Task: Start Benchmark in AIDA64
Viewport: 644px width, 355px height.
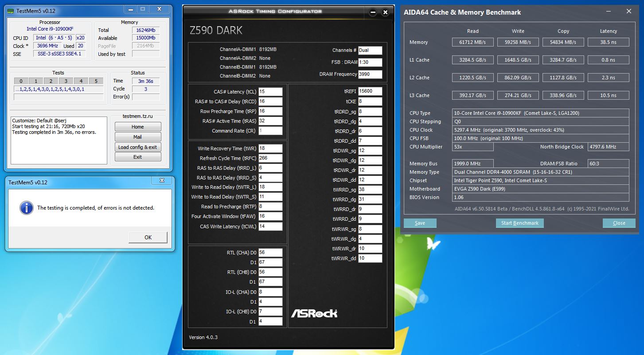Action: click(519, 223)
